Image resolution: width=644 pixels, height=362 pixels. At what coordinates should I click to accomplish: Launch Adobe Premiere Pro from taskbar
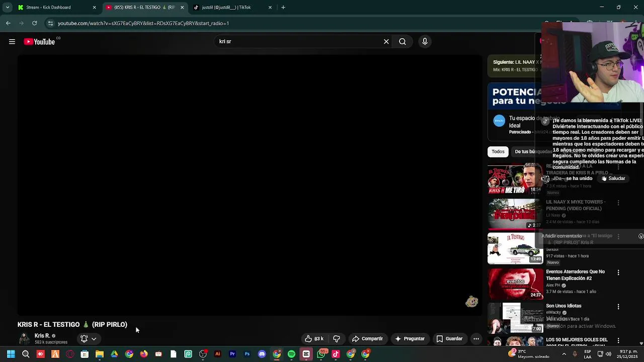click(x=232, y=354)
